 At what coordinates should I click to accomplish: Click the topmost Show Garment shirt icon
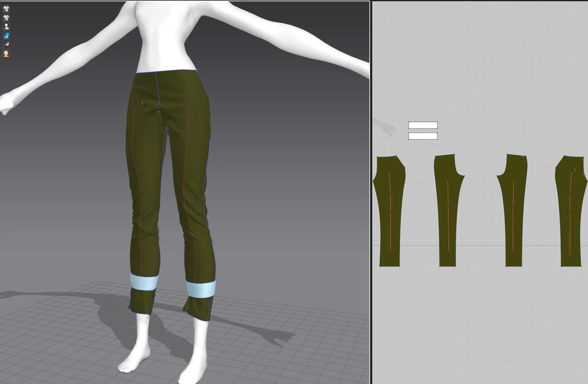(x=6, y=8)
